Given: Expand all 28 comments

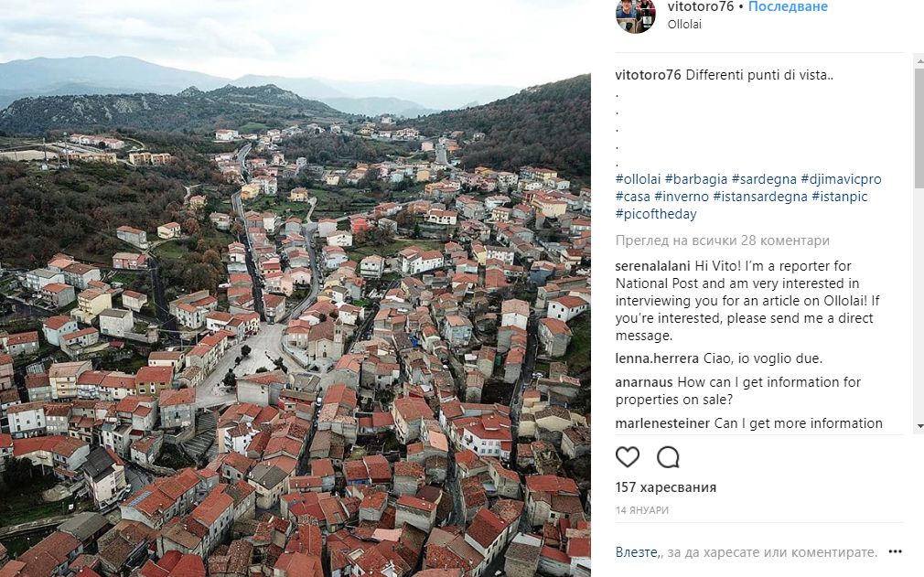Looking at the screenshot, I should (723, 240).
